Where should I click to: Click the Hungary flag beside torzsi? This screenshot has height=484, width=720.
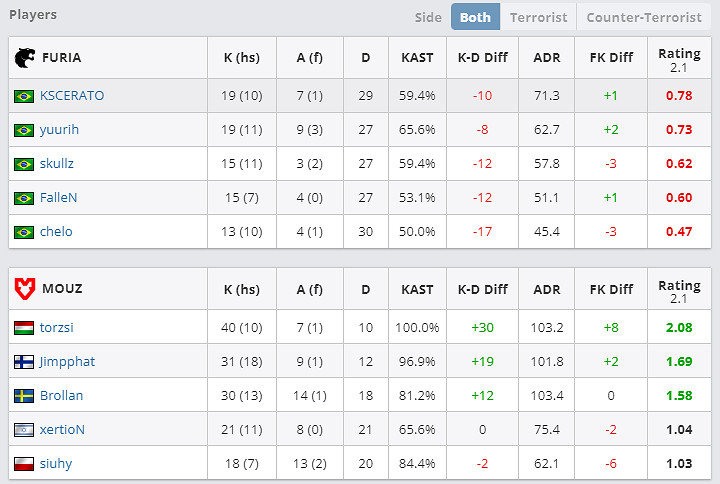pyautogui.click(x=24, y=327)
